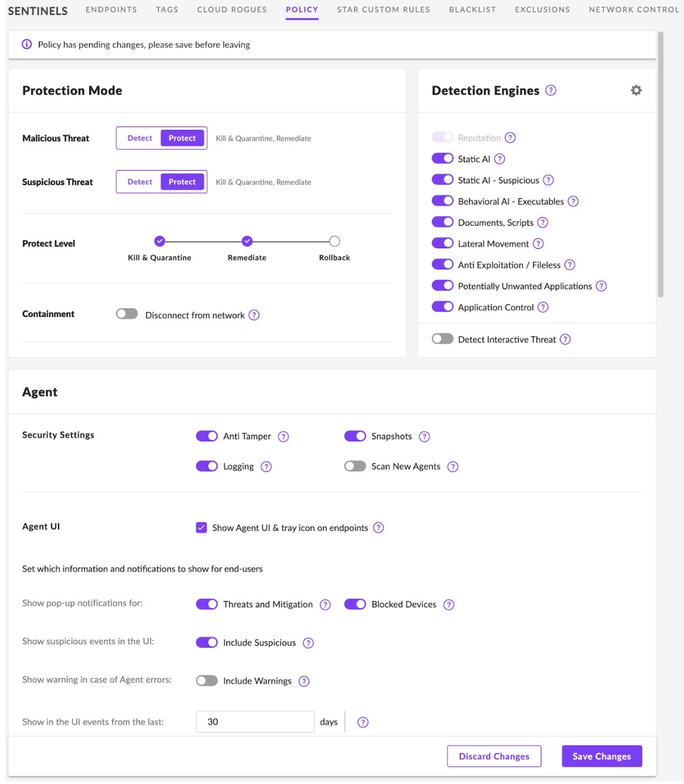684x784 pixels.
Task: Uncheck Show Agent UI & tray icon
Action: point(202,528)
